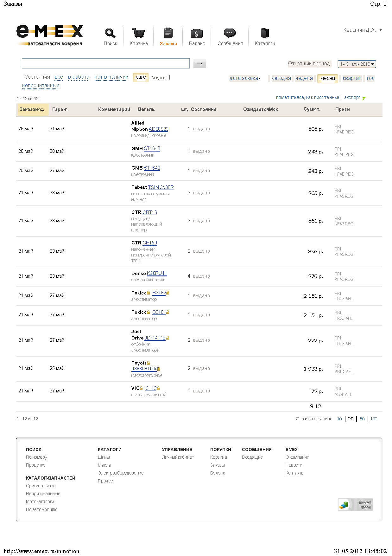Toggle the 'нет в наличии' status filter

[x=111, y=77]
